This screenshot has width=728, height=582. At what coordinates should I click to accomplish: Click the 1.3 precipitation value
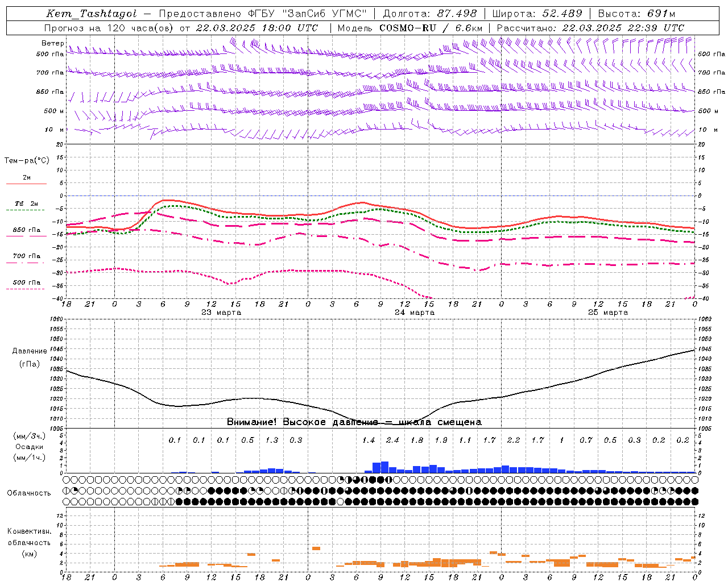click(272, 440)
